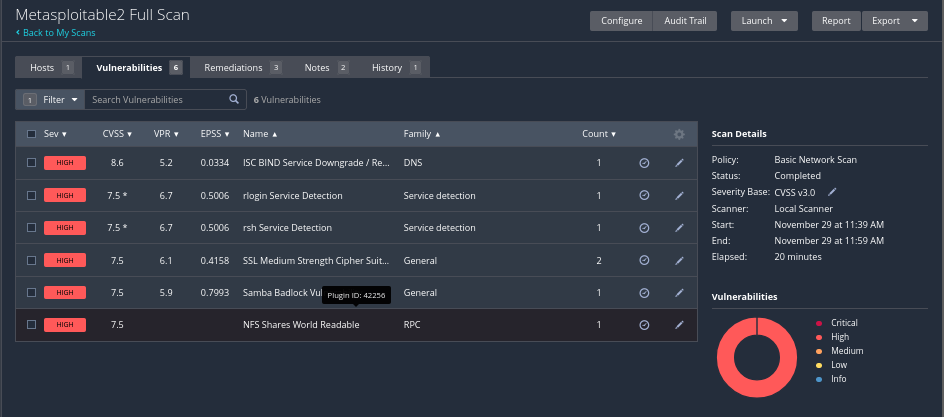The image size is (944, 417).
Task: Click the Configure button
Action: [621, 20]
